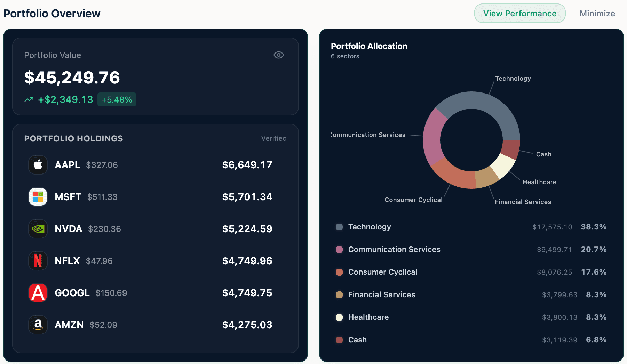Click the Minimize button
627x364 pixels.
(x=597, y=13)
